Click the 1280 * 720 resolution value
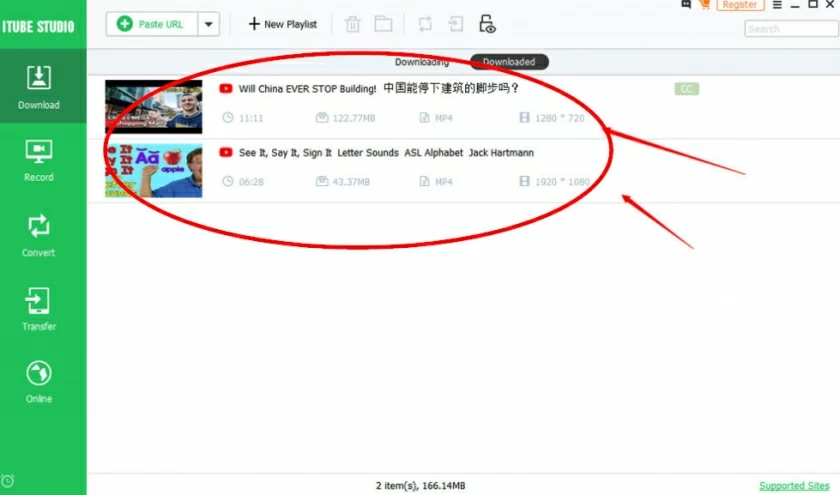Image resolution: width=840 pixels, height=495 pixels. pos(559,118)
